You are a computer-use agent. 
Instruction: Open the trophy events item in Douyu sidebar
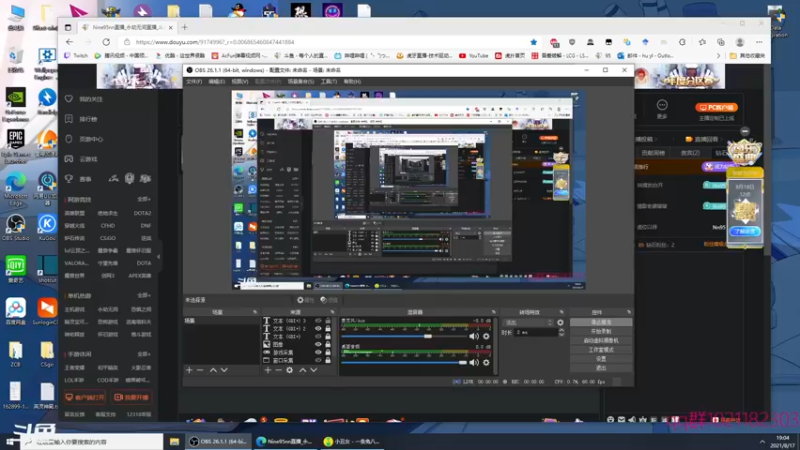(x=79, y=179)
